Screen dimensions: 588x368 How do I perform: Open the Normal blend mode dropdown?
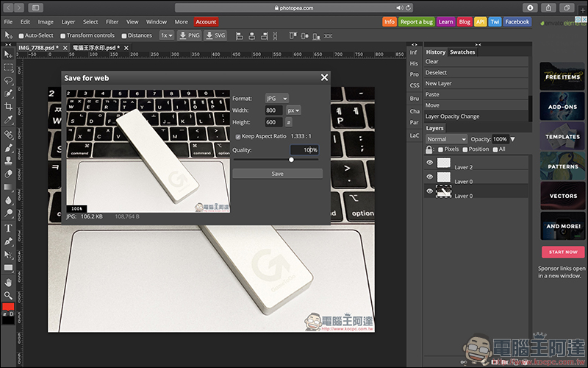point(447,139)
